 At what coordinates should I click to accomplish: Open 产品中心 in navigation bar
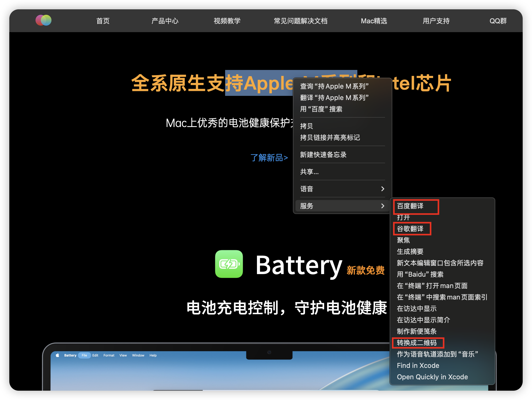(165, 21)
